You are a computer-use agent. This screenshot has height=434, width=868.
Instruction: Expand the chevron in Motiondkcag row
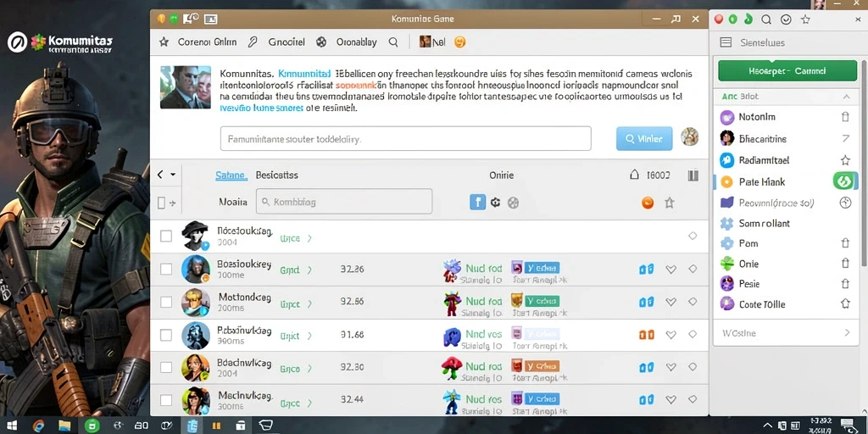309,304
